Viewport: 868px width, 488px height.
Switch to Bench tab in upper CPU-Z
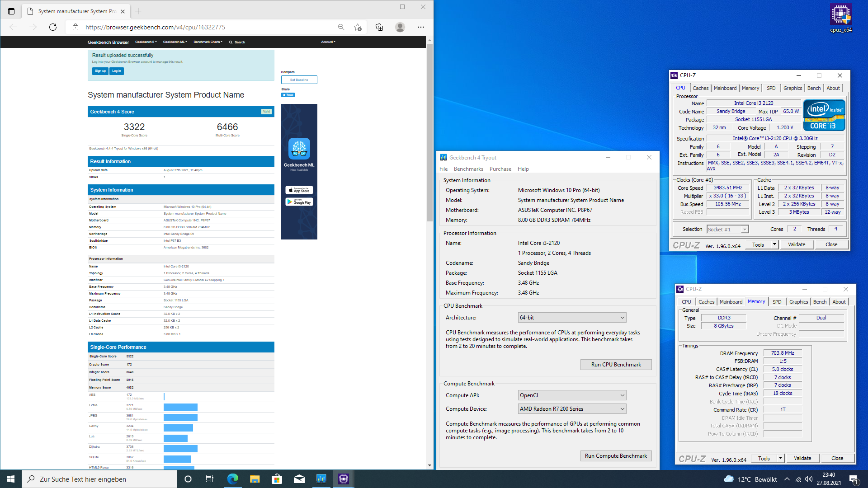(814, 88)
